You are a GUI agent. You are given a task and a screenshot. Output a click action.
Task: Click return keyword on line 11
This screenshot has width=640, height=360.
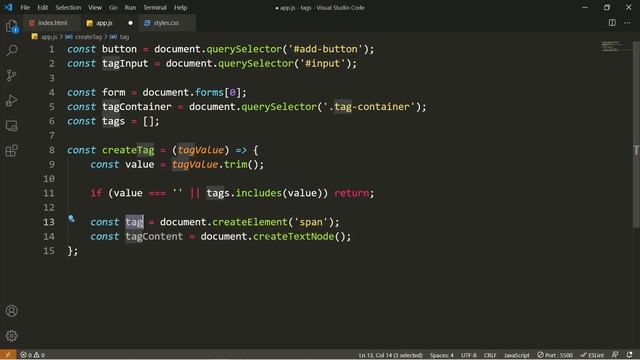pyautogui.click(x=351, y=193)
